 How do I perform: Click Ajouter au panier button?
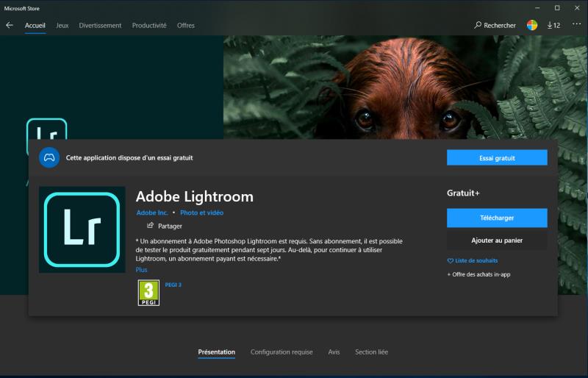point(497,240)
